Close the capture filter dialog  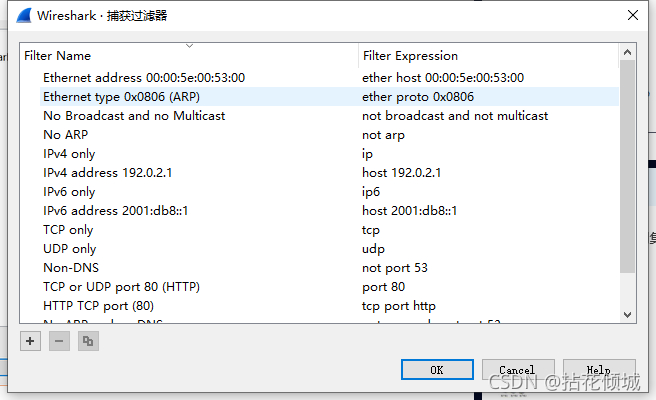(x=633, y=15)
